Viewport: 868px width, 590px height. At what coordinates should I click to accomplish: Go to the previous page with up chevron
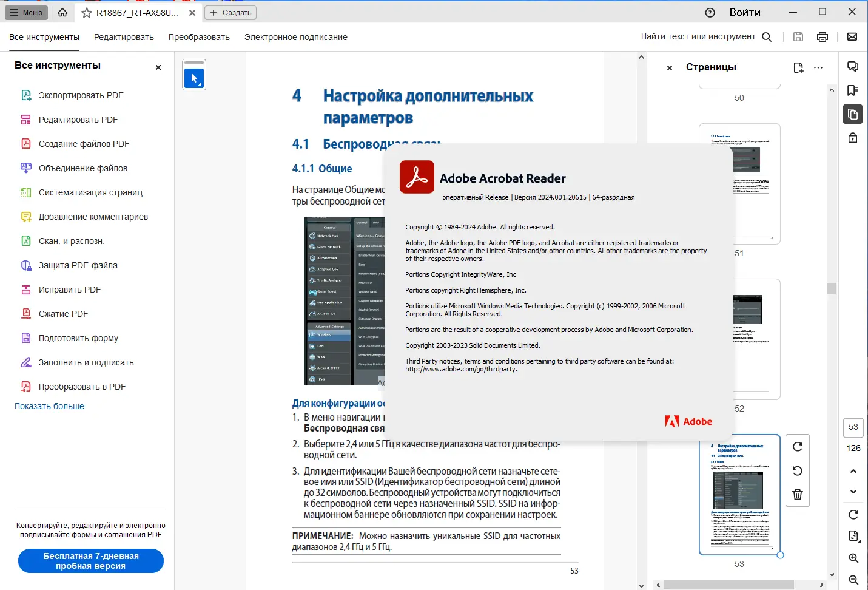point(853,471)
